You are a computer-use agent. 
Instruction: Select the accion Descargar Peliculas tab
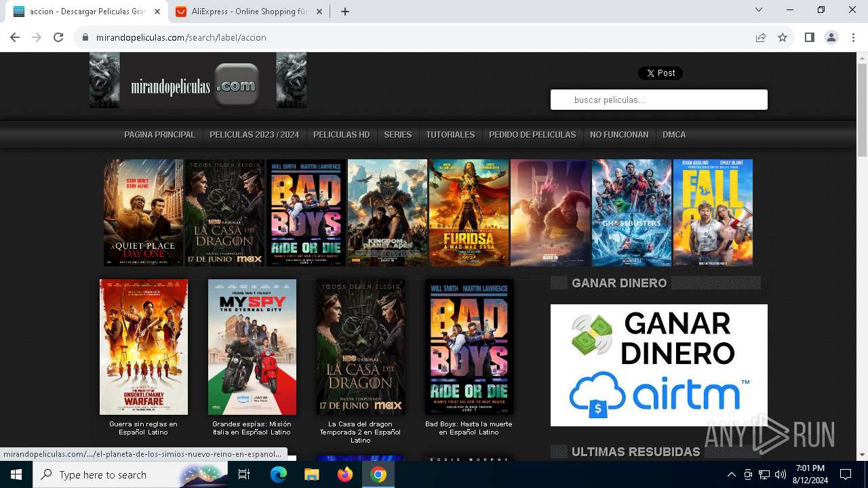pos(87,12)
